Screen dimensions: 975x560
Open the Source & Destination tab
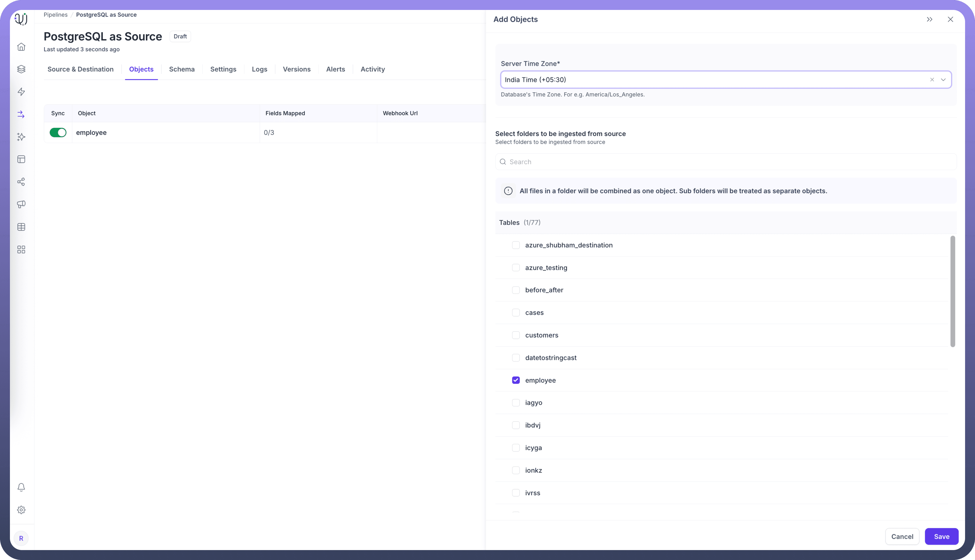80,69
